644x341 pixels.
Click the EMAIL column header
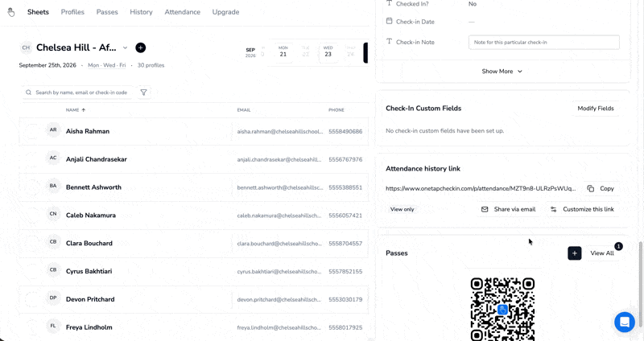coord(244,110)
